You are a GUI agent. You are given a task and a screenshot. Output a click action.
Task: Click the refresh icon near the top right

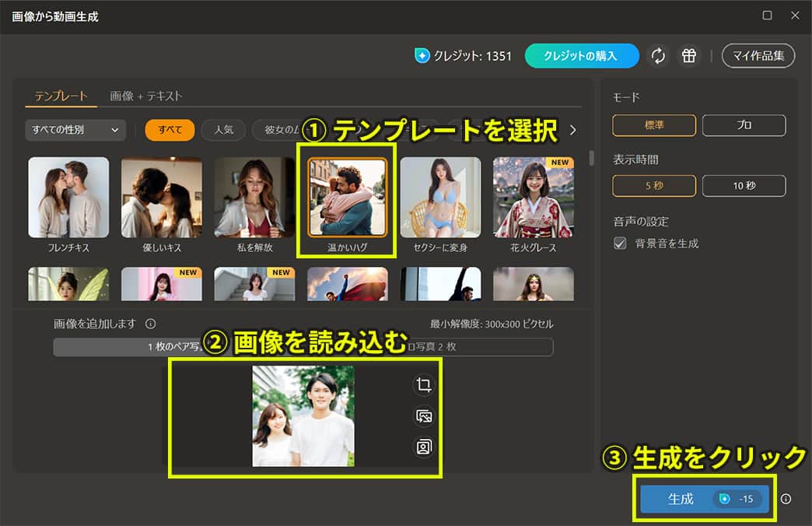pos(658,55)
